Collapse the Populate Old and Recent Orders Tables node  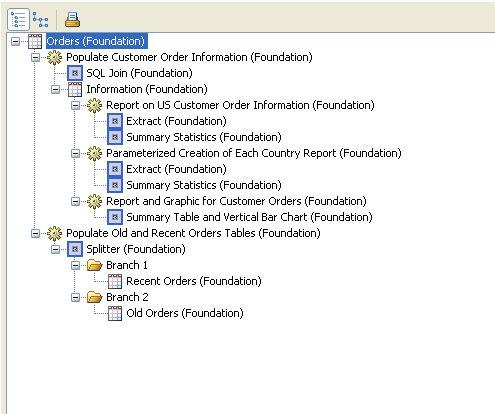point(35,233)
